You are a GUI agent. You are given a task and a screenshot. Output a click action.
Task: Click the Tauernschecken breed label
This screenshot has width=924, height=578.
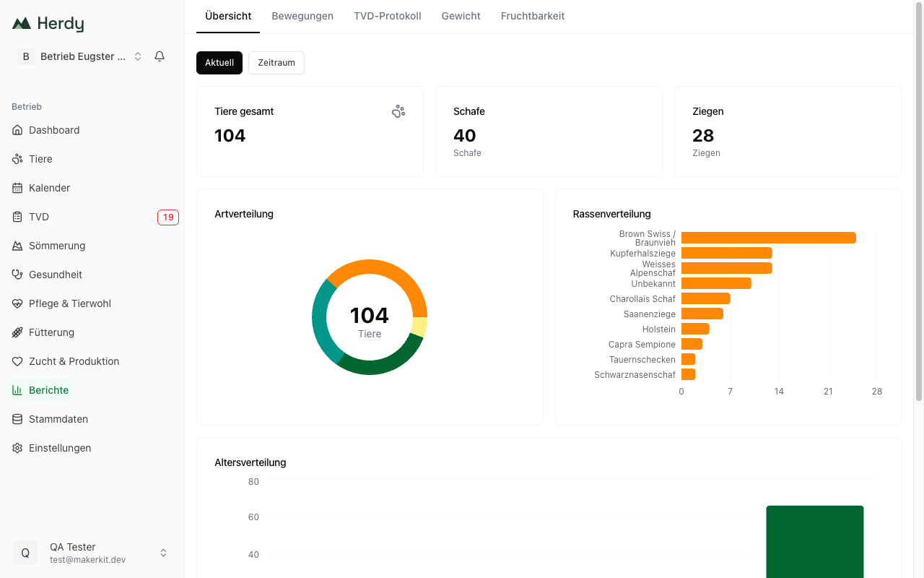point(642,360)
